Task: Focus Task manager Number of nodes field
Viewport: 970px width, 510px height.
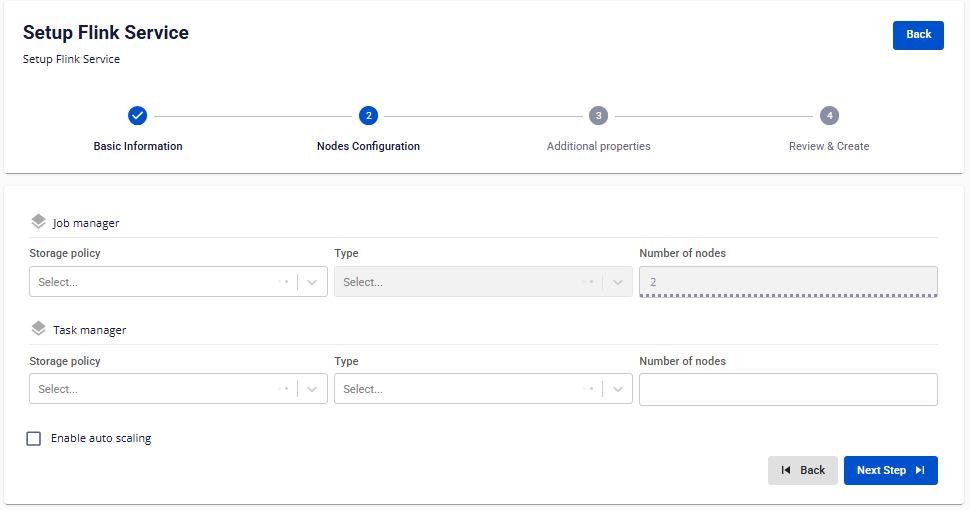Action: (788, 389)
